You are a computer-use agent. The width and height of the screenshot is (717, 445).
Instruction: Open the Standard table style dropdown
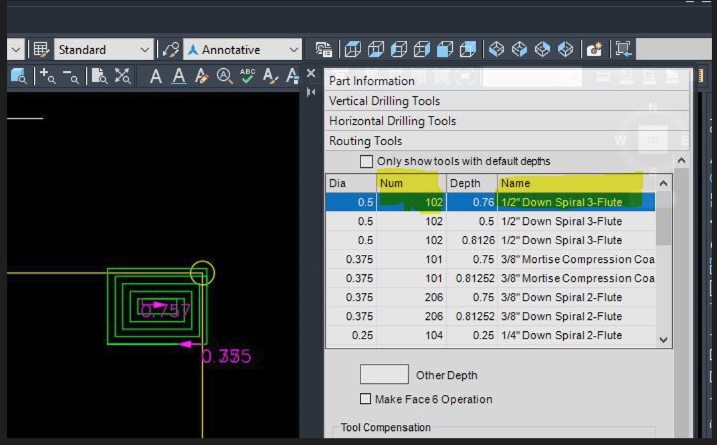(145, 49)
